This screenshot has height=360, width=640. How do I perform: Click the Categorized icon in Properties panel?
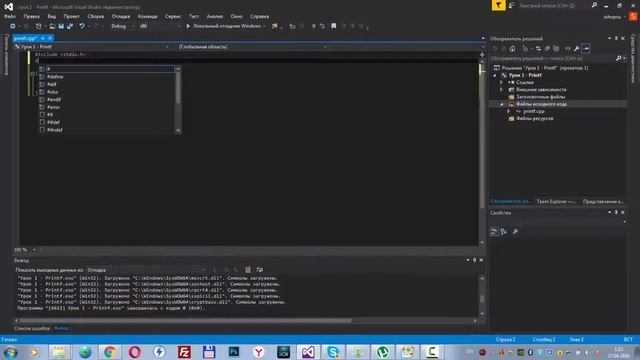pos(494,232)
